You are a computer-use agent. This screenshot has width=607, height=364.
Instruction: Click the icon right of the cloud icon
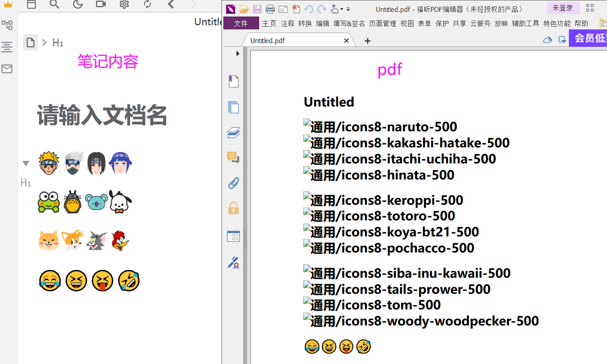562,40
